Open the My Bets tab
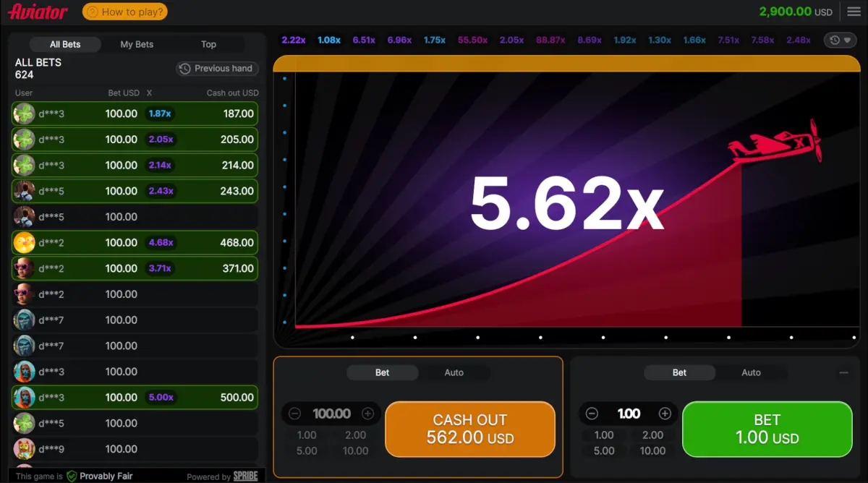This screenshot has height=483, width=868. coord(137,44)
